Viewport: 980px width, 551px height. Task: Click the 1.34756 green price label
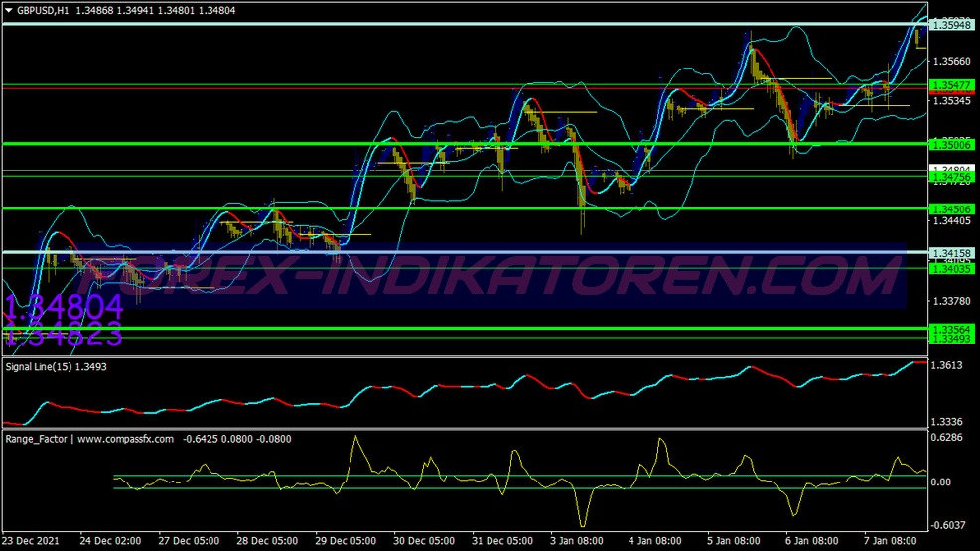[952, 178]
